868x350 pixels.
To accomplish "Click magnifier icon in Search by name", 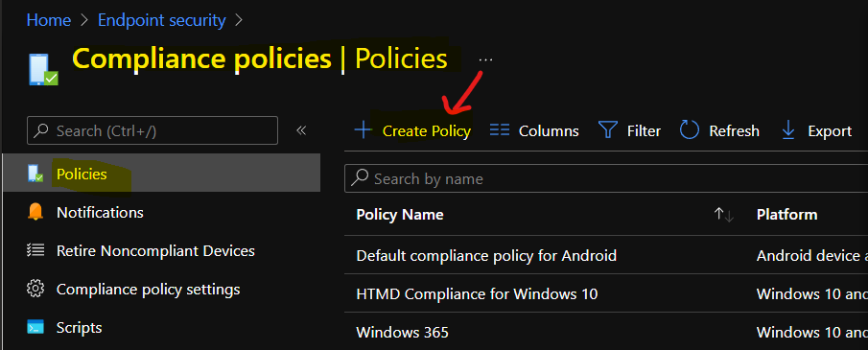I will 361,177.
